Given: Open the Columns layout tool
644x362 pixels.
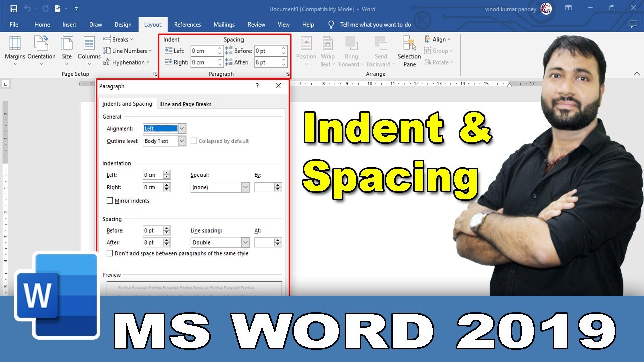Looking at the screenshot, I should point(89,51).
